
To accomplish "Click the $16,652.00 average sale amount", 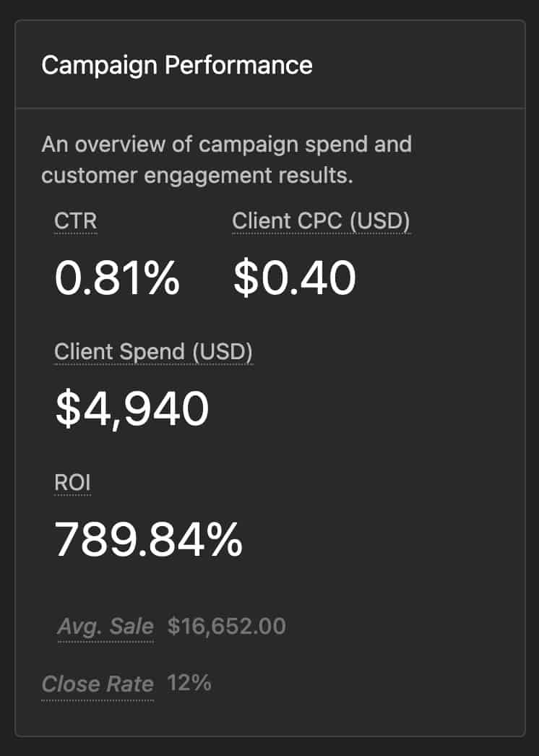I will [x=227, y=626].
